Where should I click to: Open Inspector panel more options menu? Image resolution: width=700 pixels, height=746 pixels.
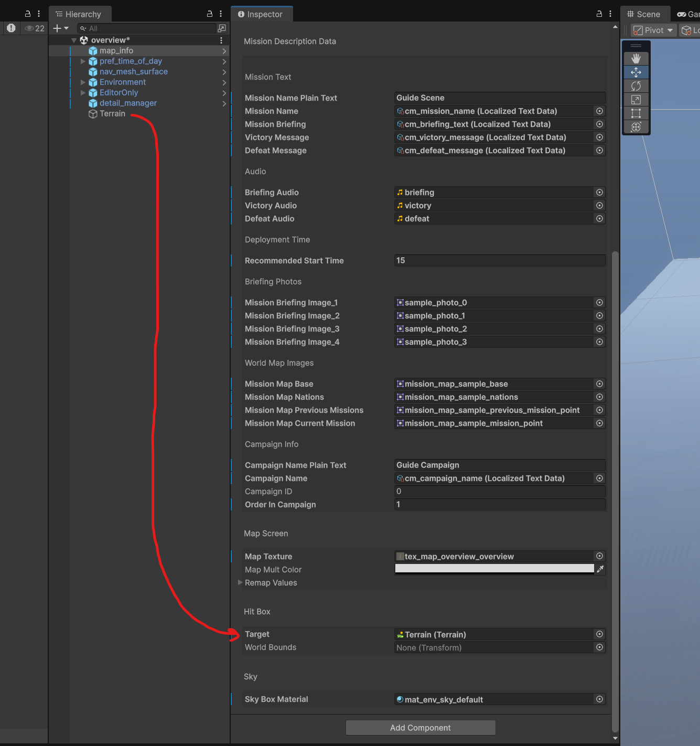(x=610, y=14)
